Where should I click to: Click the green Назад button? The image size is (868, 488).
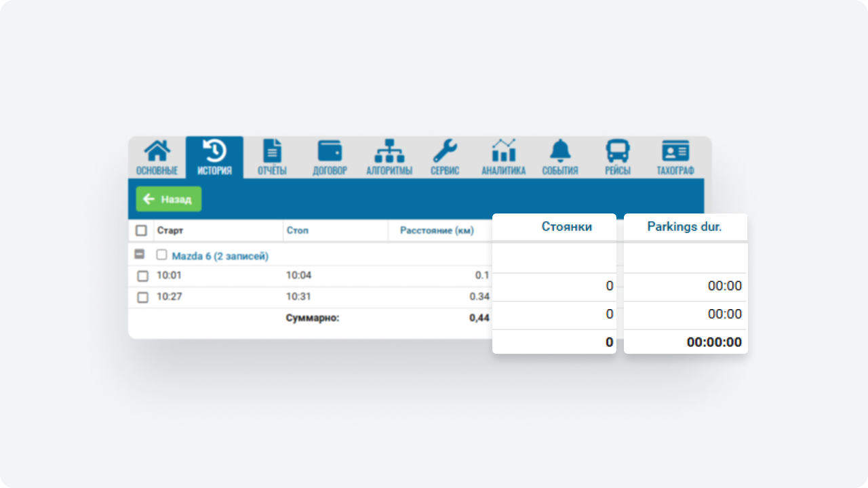(x=169, y=199)
